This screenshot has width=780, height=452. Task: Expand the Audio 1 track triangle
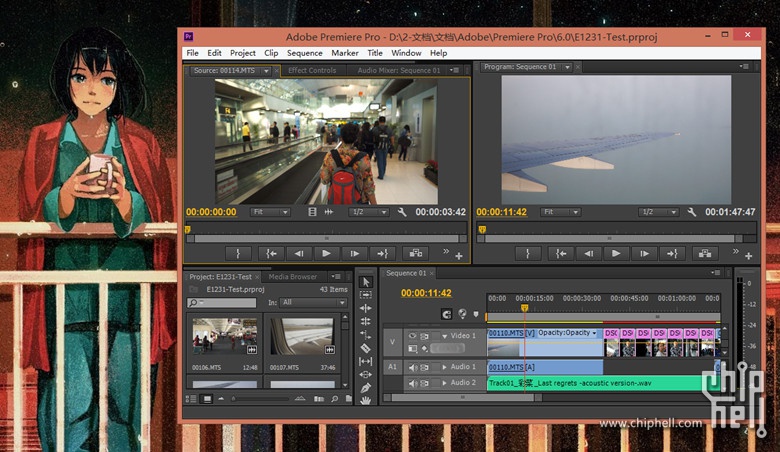click(444, 368)
